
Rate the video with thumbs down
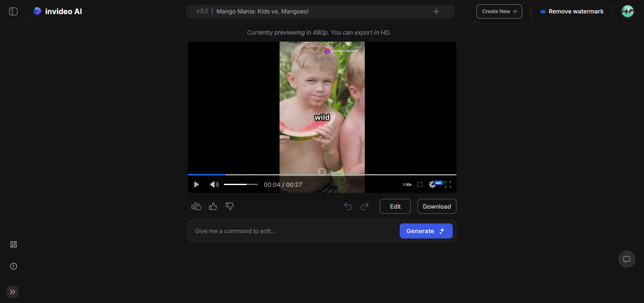(x=229, y=206)
